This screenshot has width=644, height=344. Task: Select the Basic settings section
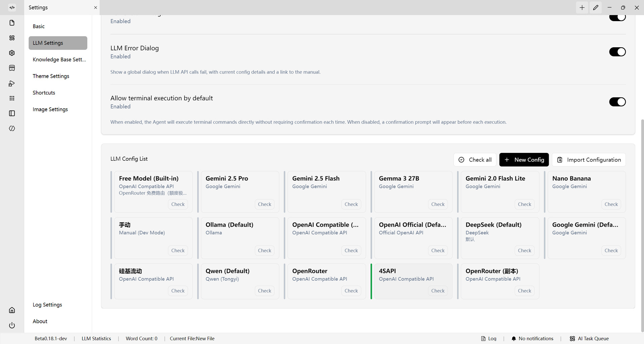[x=58, y=26]
